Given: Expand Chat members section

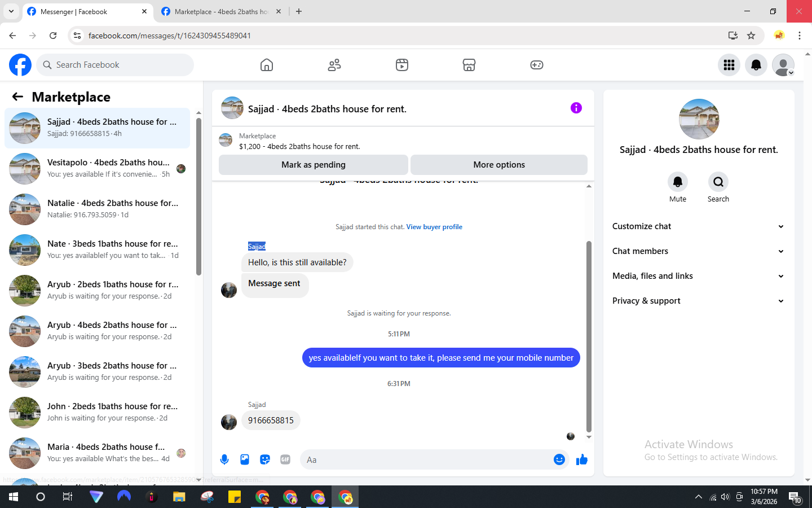Looking at the screenshot, I should (698, 251).
